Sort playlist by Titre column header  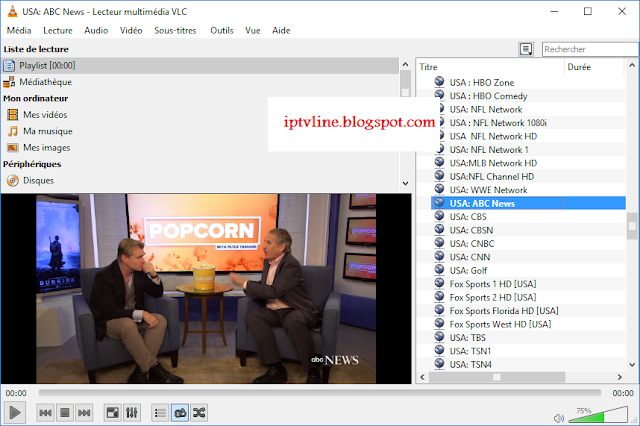490,67
